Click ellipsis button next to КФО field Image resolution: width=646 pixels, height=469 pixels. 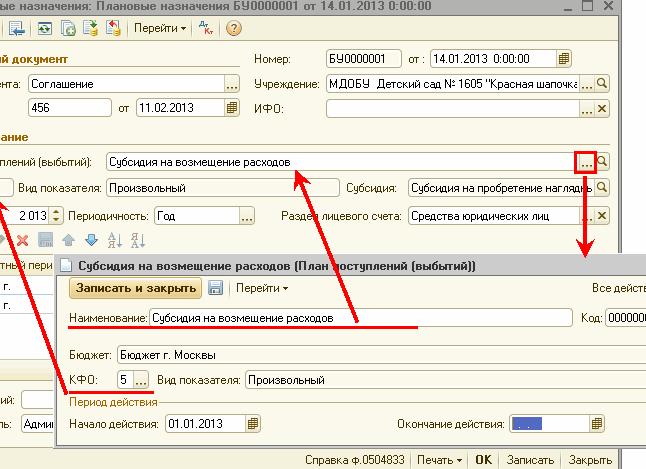click(140, 380)
